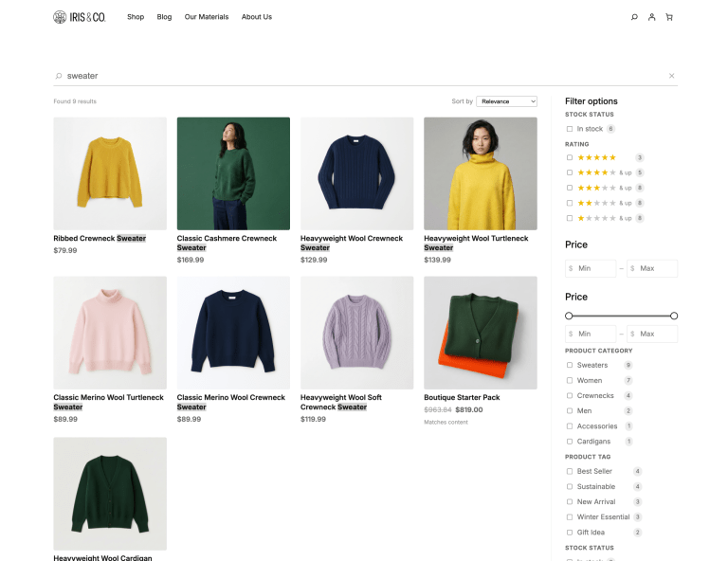
Task: Click Boutique Starter Pack title link
Action: pyautogui.click(x=462, y=397)
